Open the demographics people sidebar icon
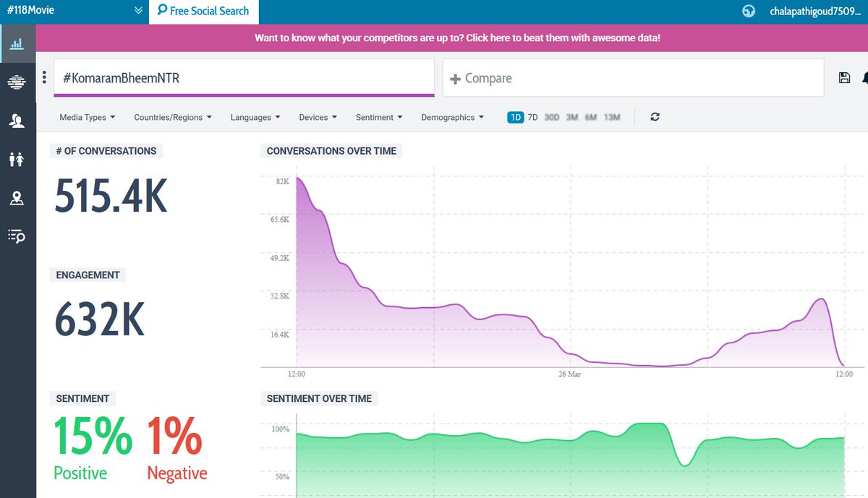Viewport: 868px width, 498px height. [x=17, y=159]
